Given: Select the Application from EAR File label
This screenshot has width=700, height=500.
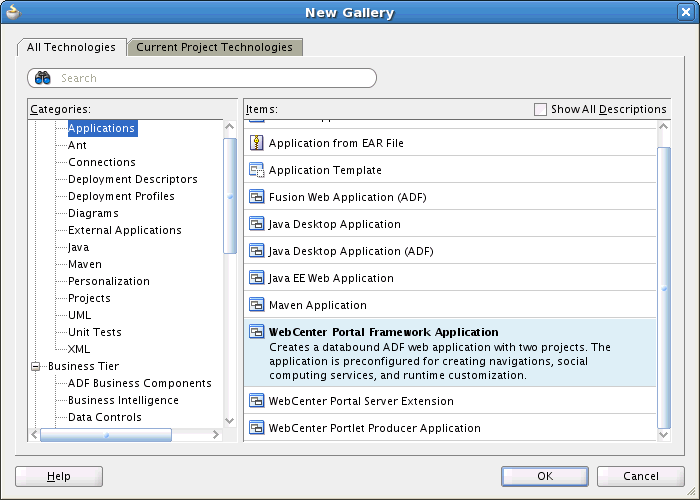Looking at the screenshot, I should (336, 143).
